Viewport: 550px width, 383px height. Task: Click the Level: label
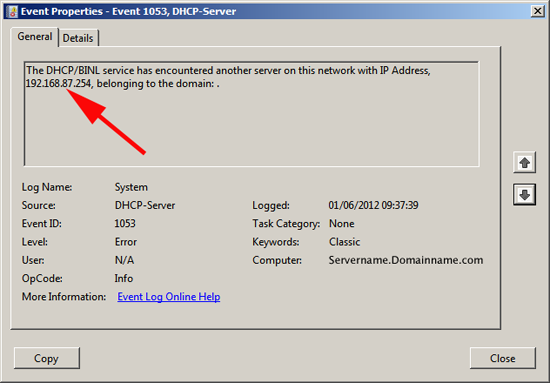click(x=35, y=242)
